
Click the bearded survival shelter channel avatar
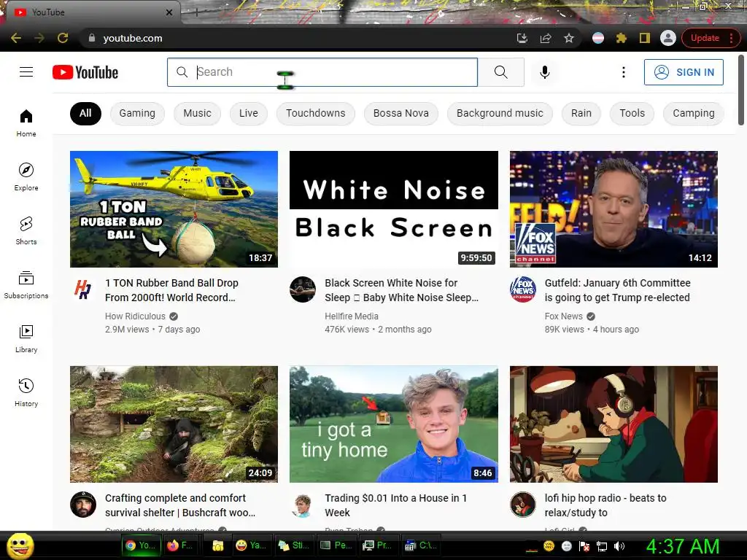coord(83,505)
